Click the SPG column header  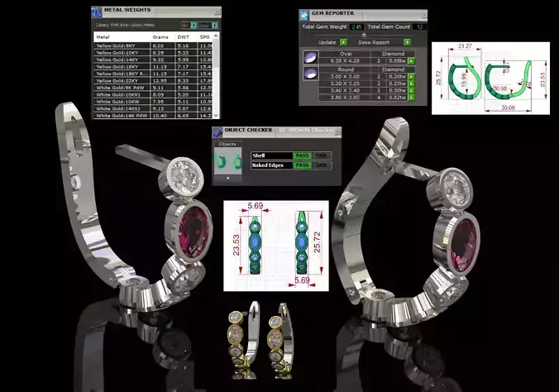click(204, 37)
